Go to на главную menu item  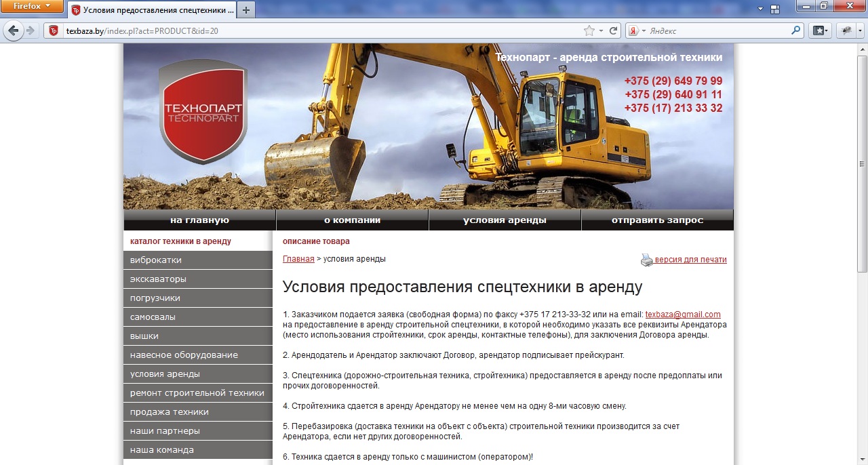click(199, 220)
